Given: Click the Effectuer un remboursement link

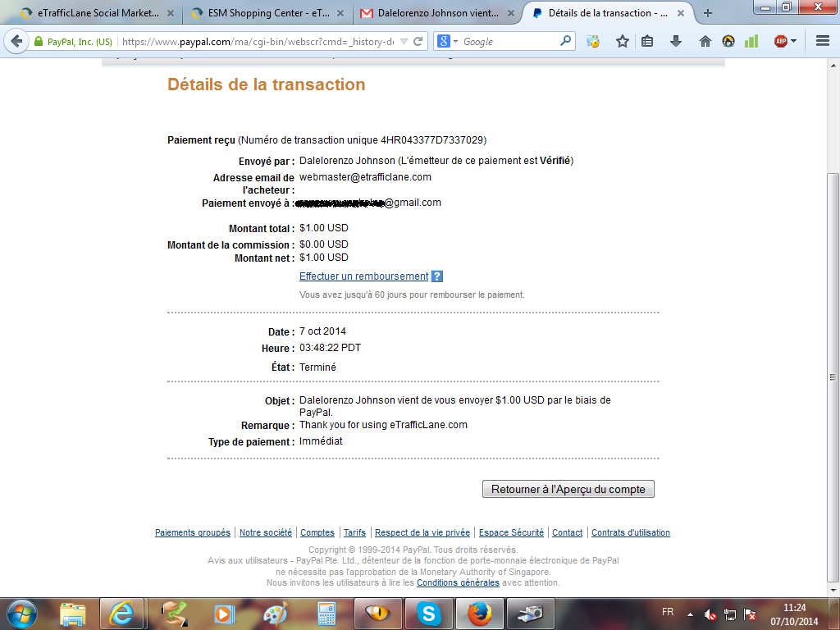Looking at the screenshot, I should click(x=363, y=276).
